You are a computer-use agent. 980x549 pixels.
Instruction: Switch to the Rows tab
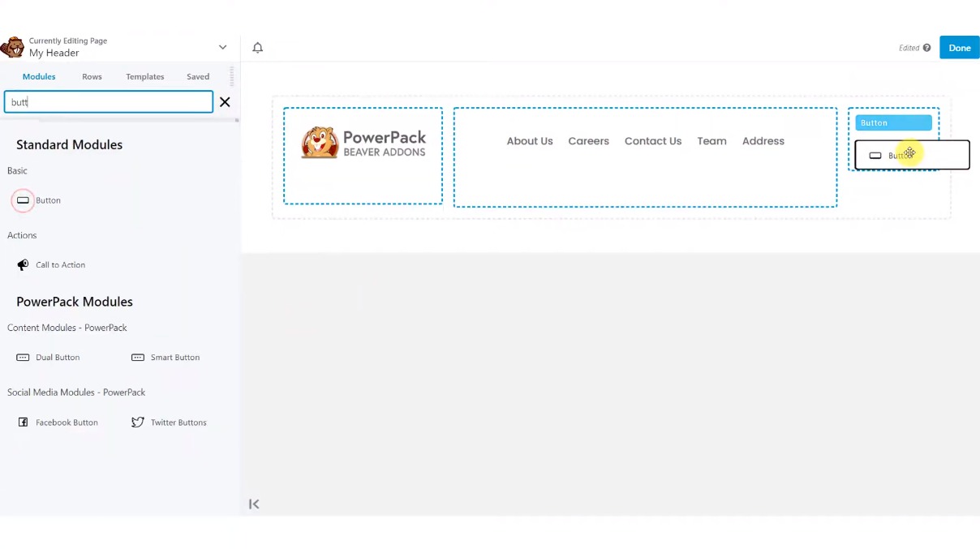click(92, 76)
